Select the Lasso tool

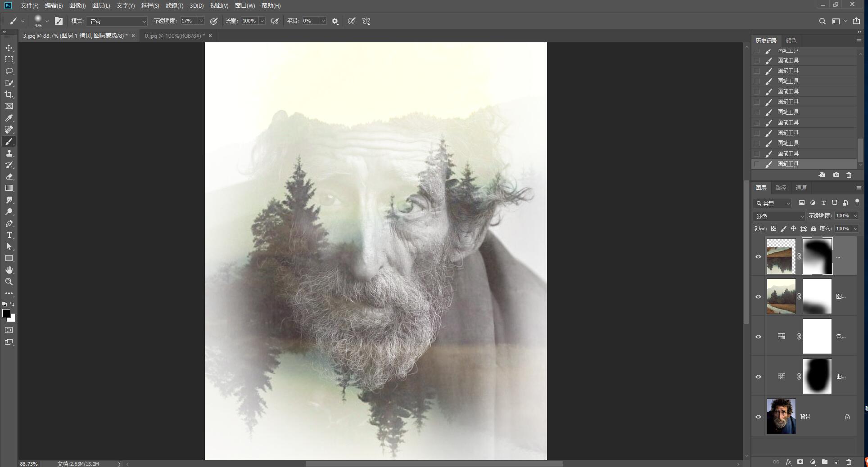point(9,71)
